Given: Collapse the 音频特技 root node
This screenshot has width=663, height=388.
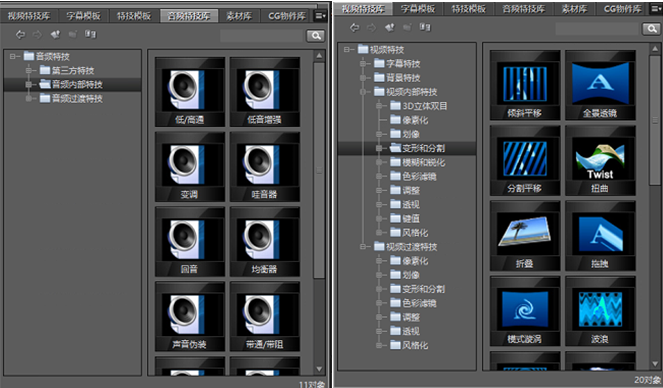Looking at the screenshot, I should (x=13, y=56).
